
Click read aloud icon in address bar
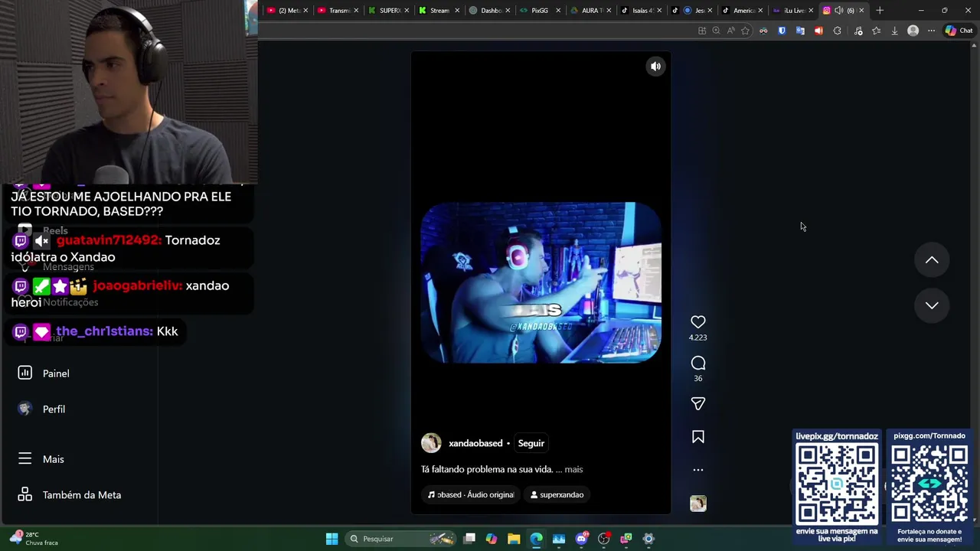[x=730, y=31]
